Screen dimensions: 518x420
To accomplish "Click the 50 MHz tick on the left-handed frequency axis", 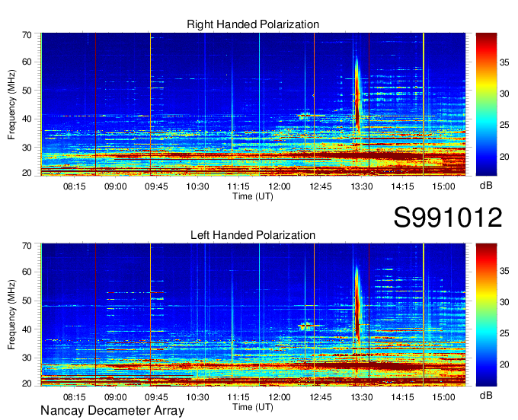I will pyautogui.click(x=27, y=301).
